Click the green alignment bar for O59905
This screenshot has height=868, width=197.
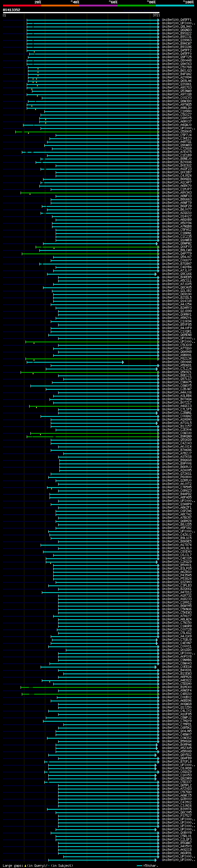[87, 132]
